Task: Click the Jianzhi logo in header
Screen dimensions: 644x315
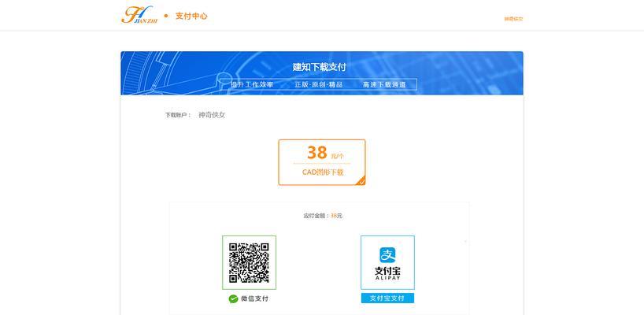Action: 138,15
